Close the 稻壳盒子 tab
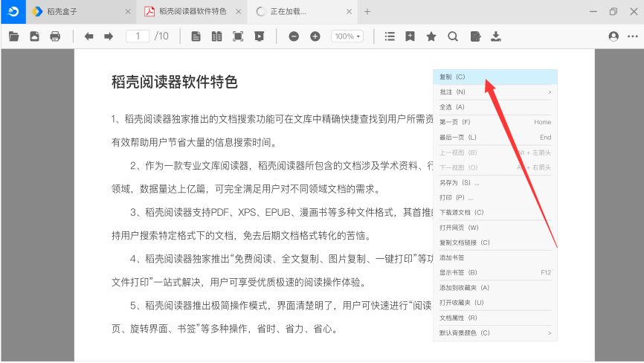 pyautogui.click(x=128, y=11)
